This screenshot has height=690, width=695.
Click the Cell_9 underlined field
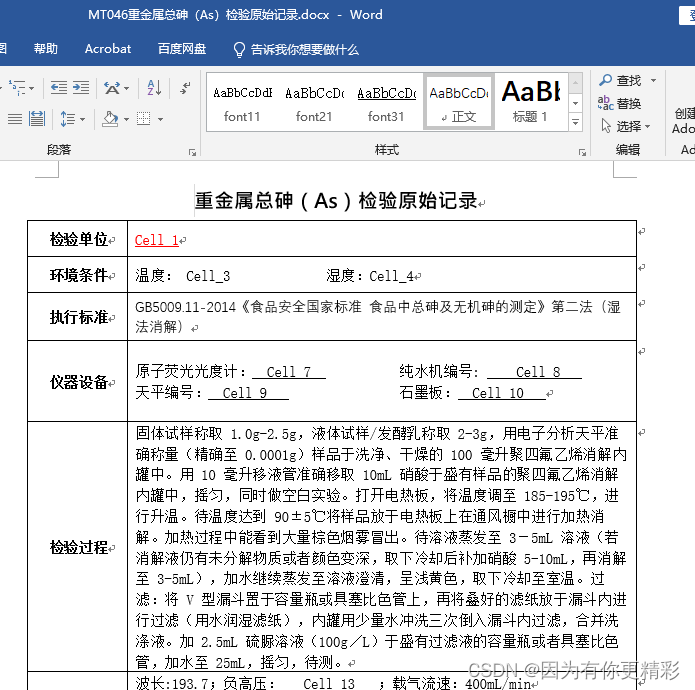point(248,393)
